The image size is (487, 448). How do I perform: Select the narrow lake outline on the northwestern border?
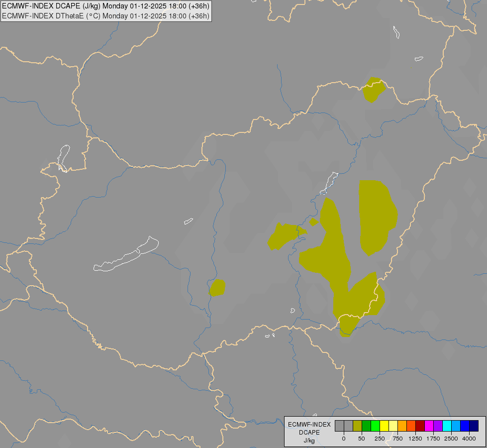tap(63, 158)
